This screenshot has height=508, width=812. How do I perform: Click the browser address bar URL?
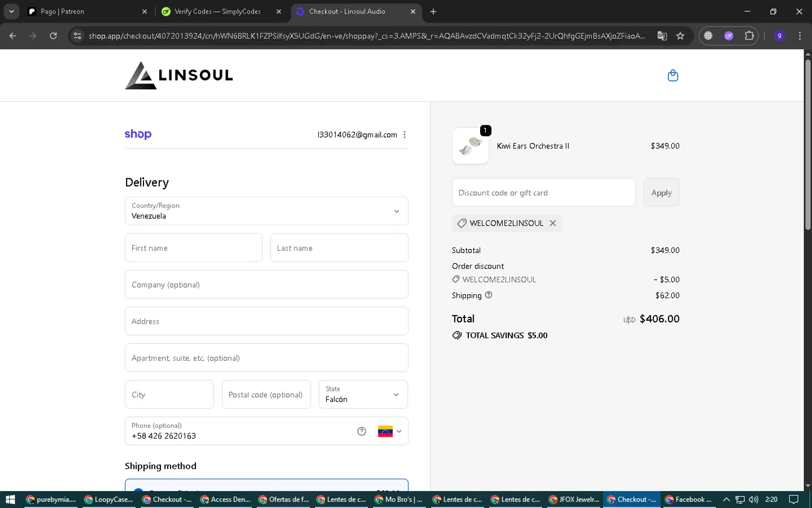click(x=367, y=36)
